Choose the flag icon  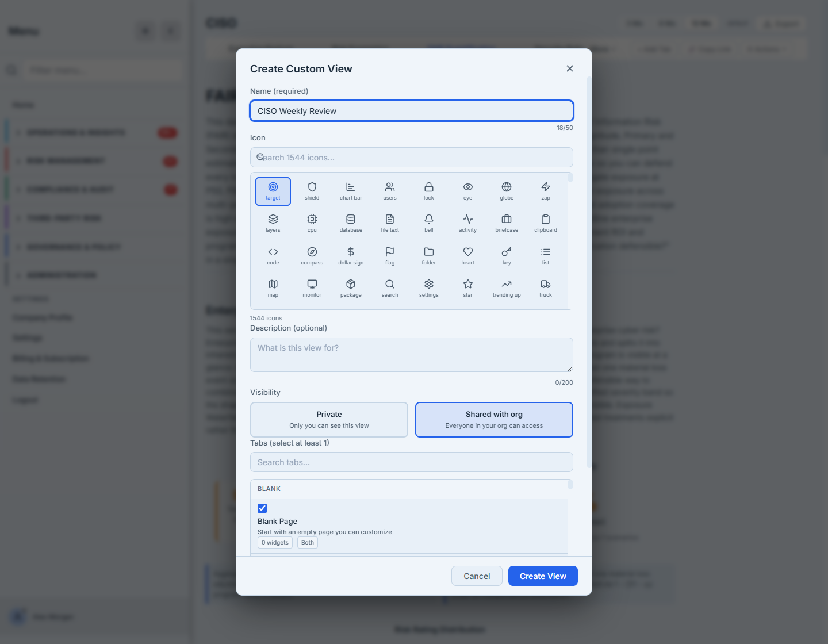(x=390, y=256)
